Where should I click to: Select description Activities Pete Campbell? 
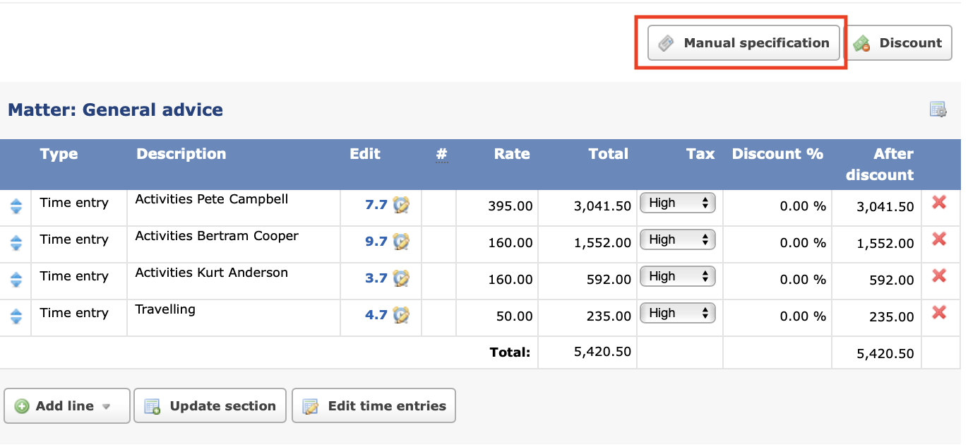[212, 199]
